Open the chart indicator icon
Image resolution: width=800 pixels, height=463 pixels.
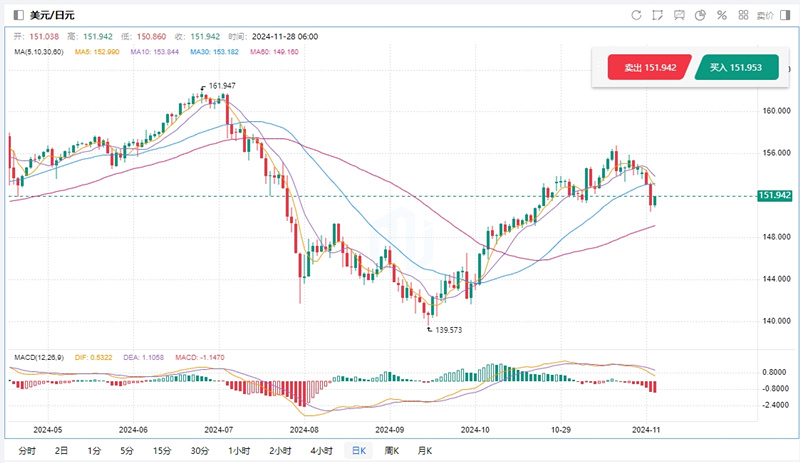(x=678, y=15)
